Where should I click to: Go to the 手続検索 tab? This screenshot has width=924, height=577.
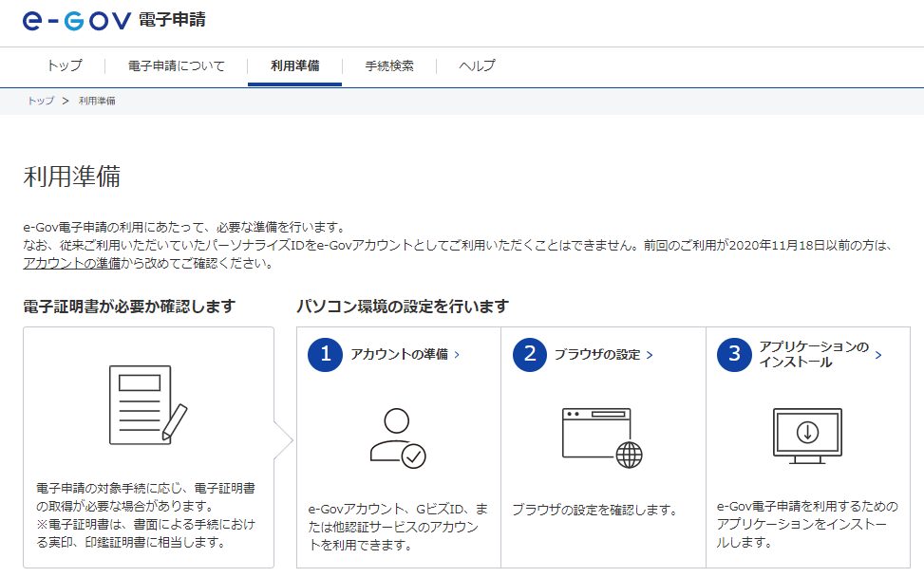point(389,65)
